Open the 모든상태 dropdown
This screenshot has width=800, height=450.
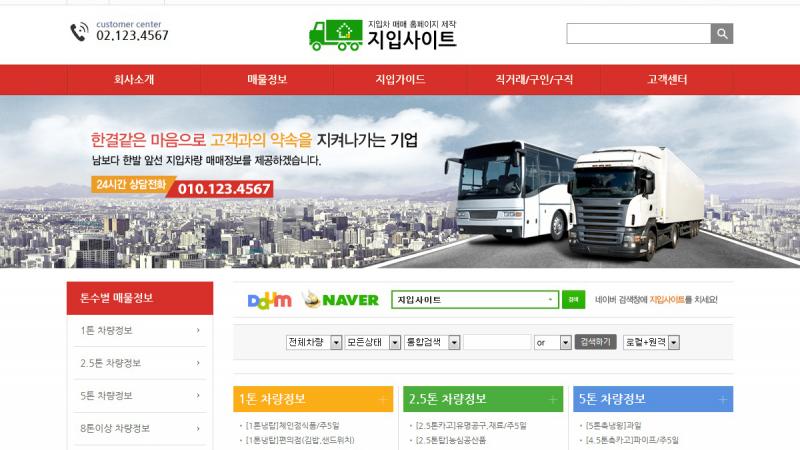(x=372, y=342)
